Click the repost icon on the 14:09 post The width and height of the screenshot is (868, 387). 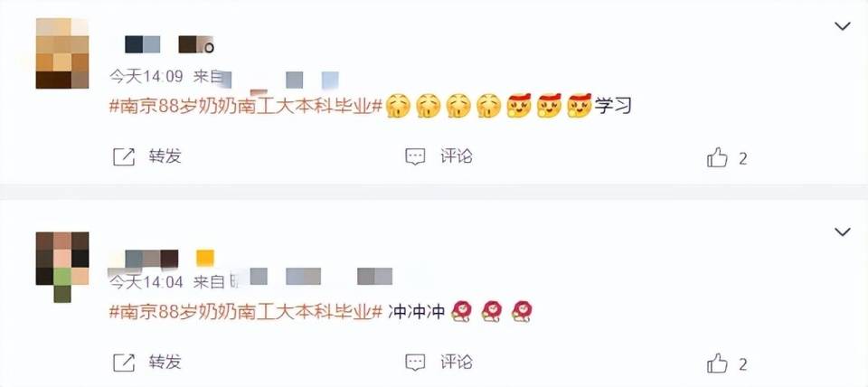[x=124, y=157]
